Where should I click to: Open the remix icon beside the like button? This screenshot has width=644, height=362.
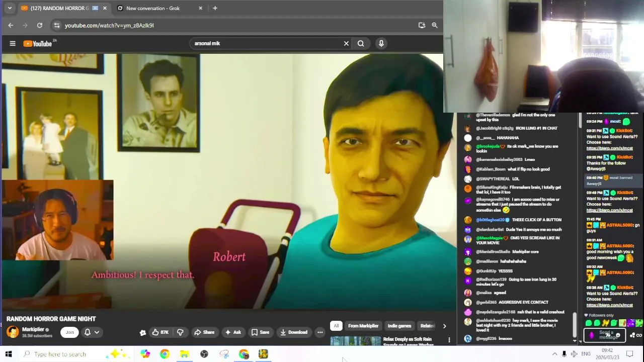tap(143, 332)
